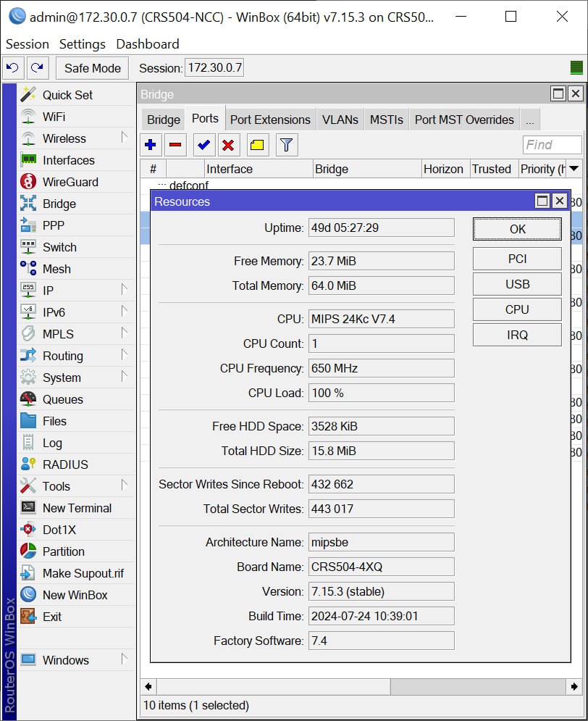Toggle Safe Mode button
Screen dimensions: 588x721
[93, 68]
